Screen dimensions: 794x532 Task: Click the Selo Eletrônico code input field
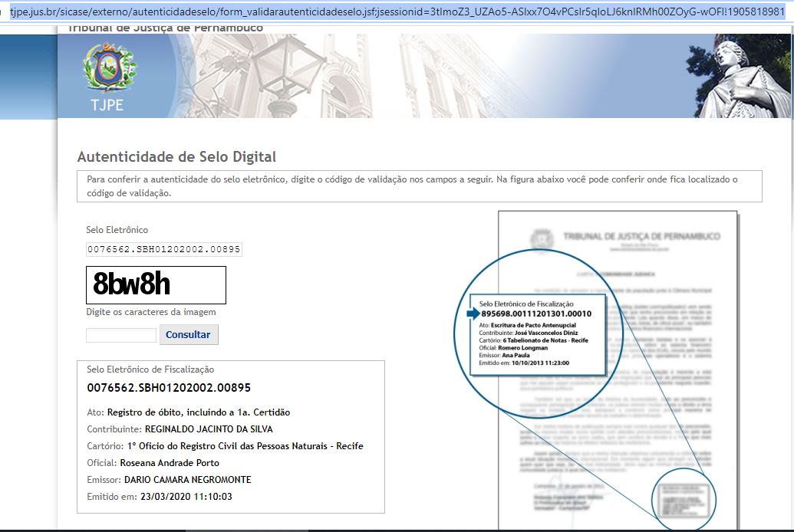click(164, 249)
